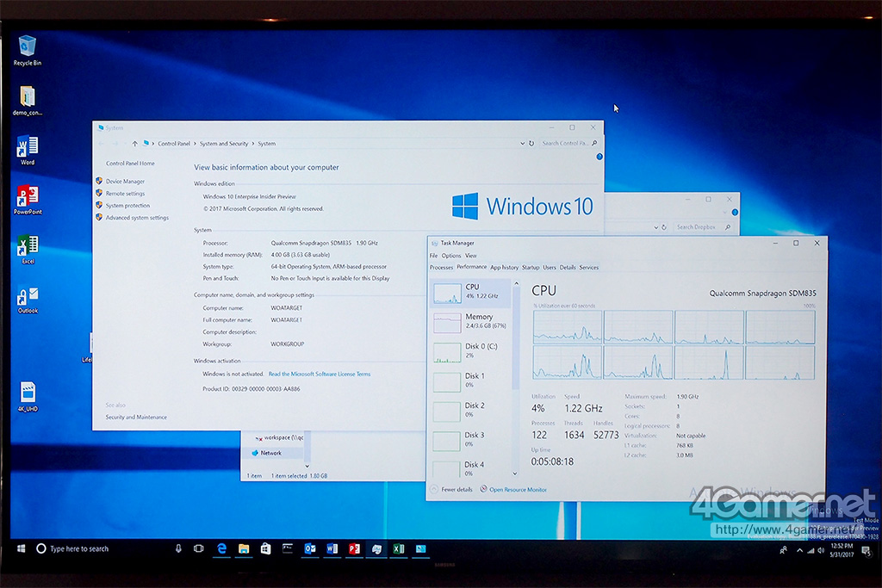Switch to the Users tab

pos(550,268)
